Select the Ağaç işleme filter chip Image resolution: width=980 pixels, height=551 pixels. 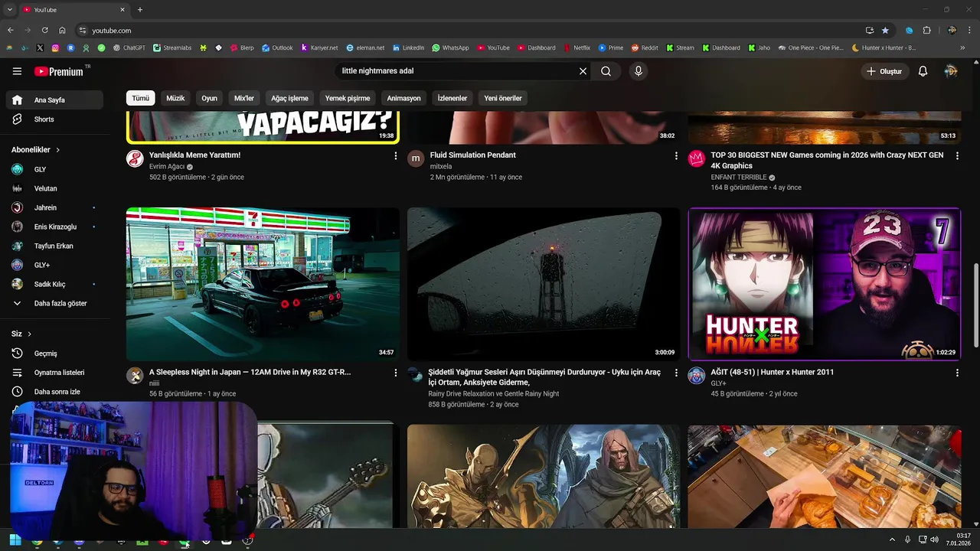click(289, 98)
